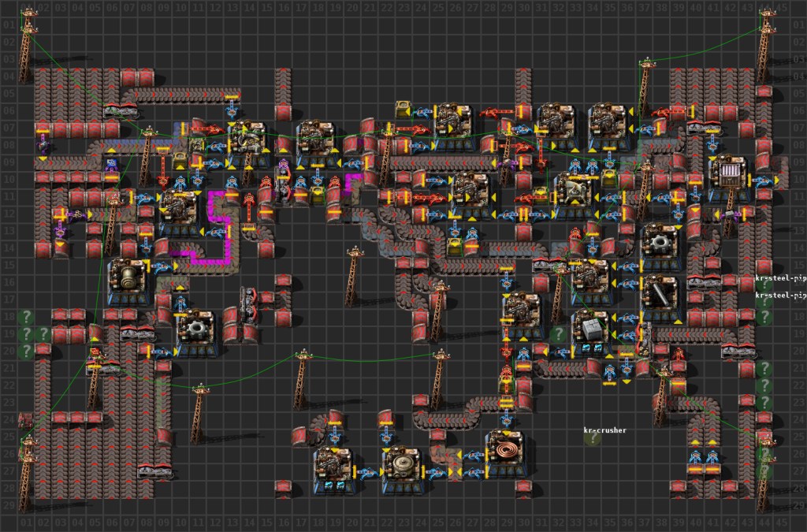Viewport: 807px width, 532px height.
Task: Open the copper cable assembling machine
Action: tap(505, 455)
